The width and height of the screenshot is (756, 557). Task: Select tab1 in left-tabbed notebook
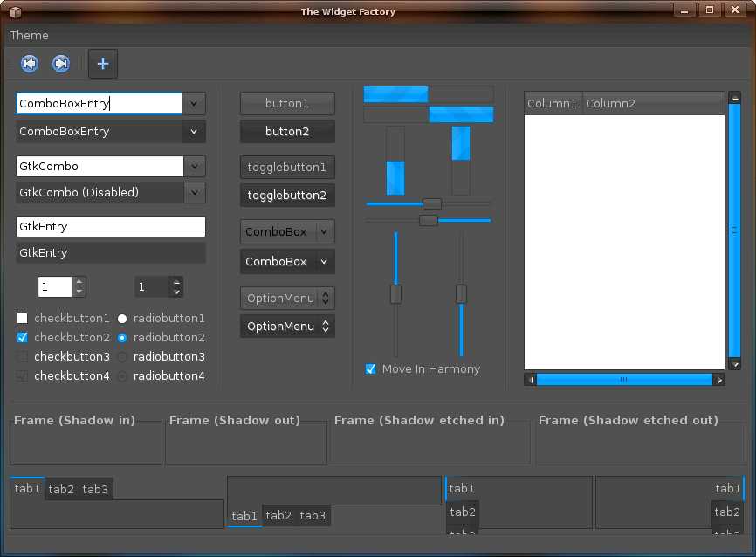(462, 489)
